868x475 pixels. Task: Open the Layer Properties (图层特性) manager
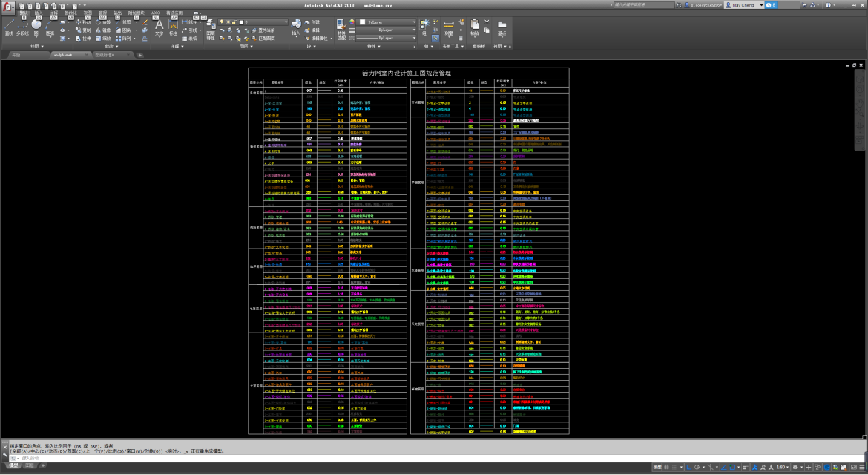pyautogui.click(x=211, y=27)
